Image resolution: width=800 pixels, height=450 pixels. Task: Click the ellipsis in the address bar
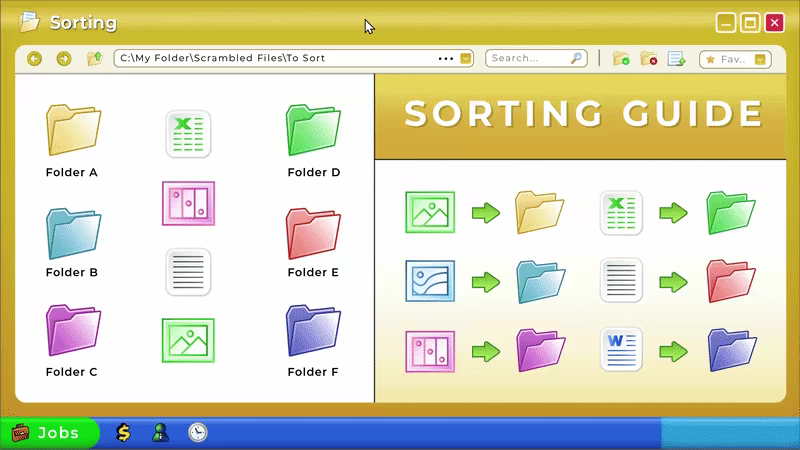[x=445, y=59]
